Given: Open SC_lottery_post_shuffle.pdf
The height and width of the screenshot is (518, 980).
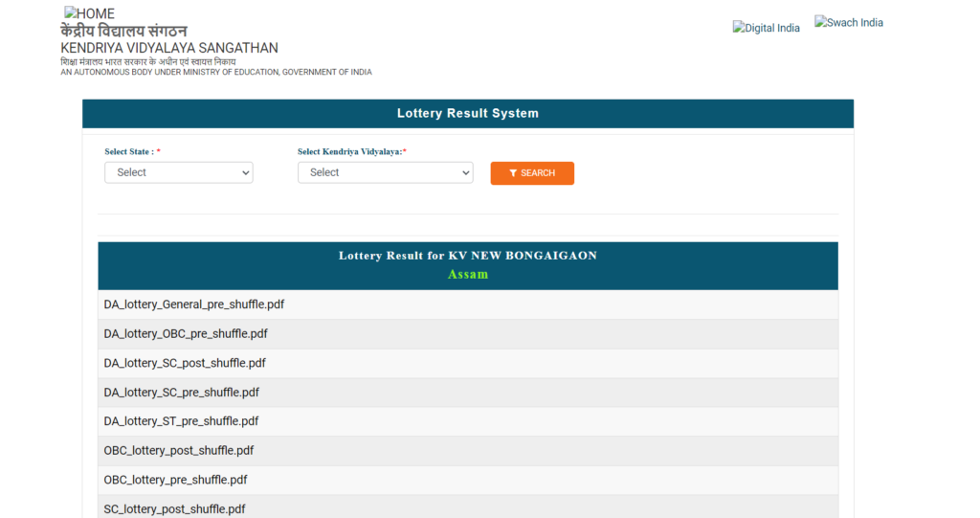Looking at the screenshot, I should [x=174, y=509].
